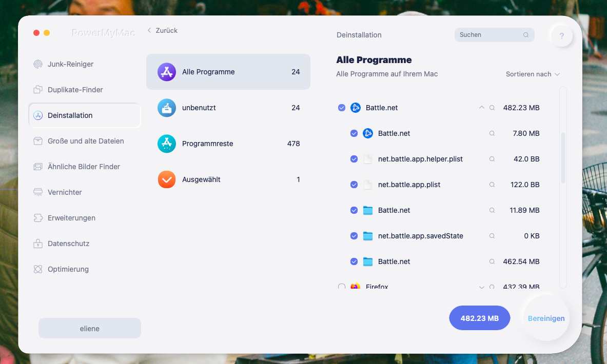The image size is (607, 364).
Task: Open the Vernichter shredder icon
Action: coord(38,192)
